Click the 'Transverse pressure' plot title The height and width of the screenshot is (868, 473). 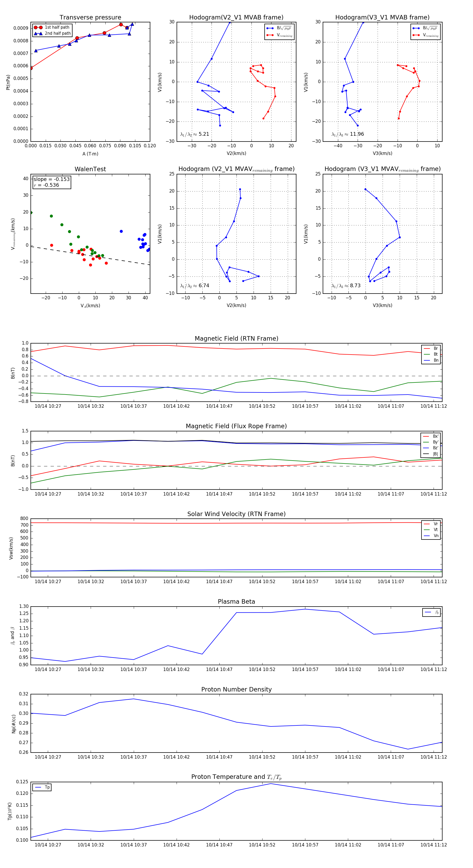tap(90, 17)
